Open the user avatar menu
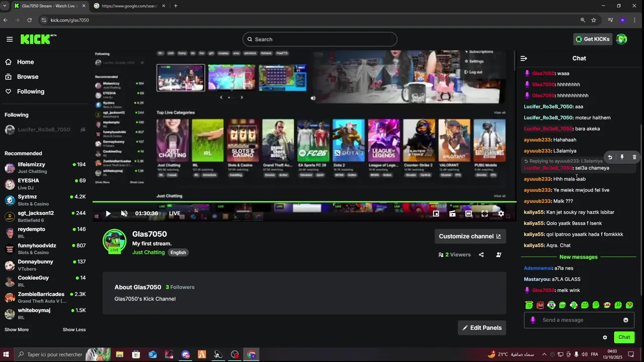644x362 pixels. pos(622,39)
